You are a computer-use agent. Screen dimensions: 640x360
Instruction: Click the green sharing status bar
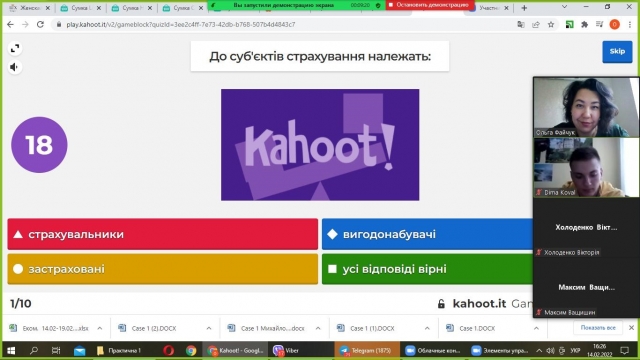click(297, 5)
